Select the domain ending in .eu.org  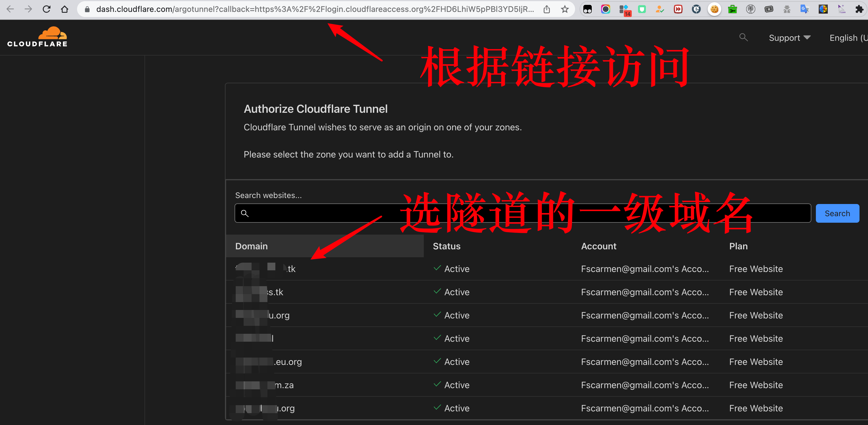pos(269,362)
